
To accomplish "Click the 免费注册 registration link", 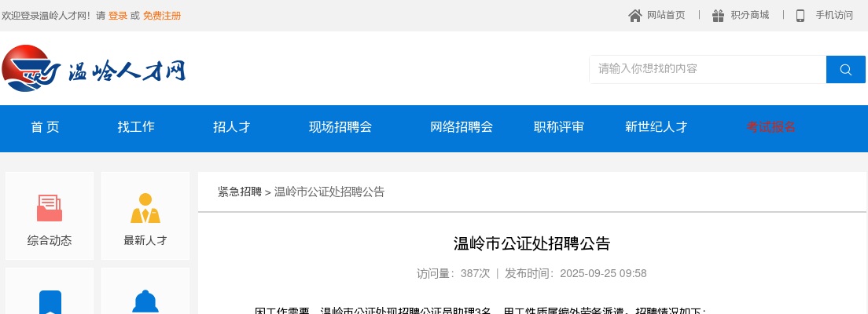I will point(162,16).
